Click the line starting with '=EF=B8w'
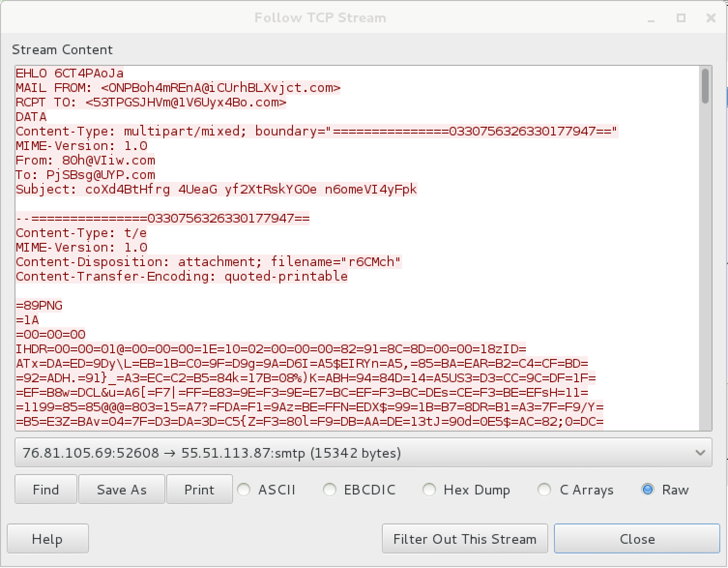Viewport: 728px width, 568px height. click(x=302, y=392)
